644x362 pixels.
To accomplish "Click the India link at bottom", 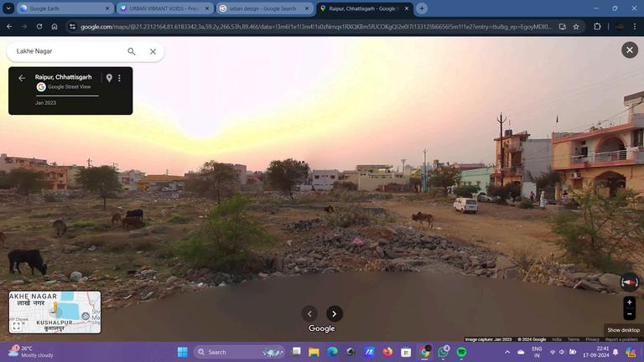I will coord(557,339).
